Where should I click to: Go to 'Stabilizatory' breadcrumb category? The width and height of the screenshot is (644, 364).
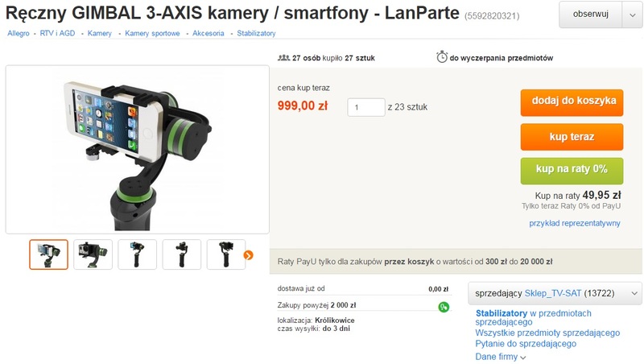click(x=256, y=33)
